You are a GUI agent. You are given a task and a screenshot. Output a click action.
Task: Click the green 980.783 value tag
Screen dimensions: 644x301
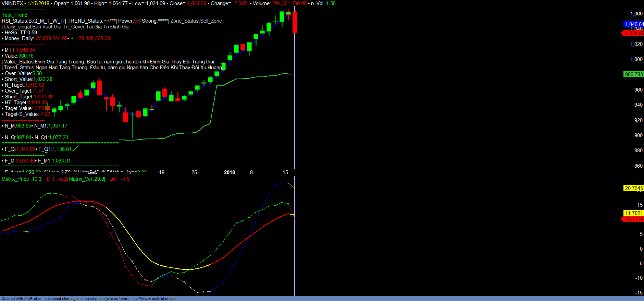(633, 74)
